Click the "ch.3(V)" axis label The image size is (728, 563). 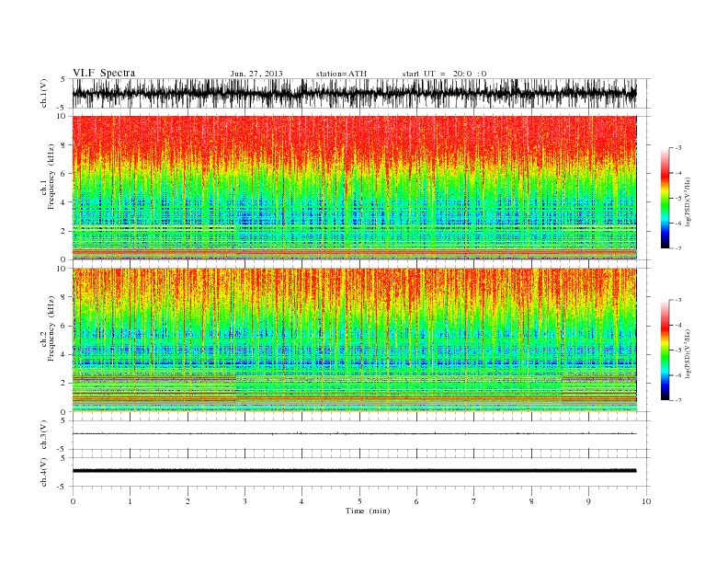(44, 435)
